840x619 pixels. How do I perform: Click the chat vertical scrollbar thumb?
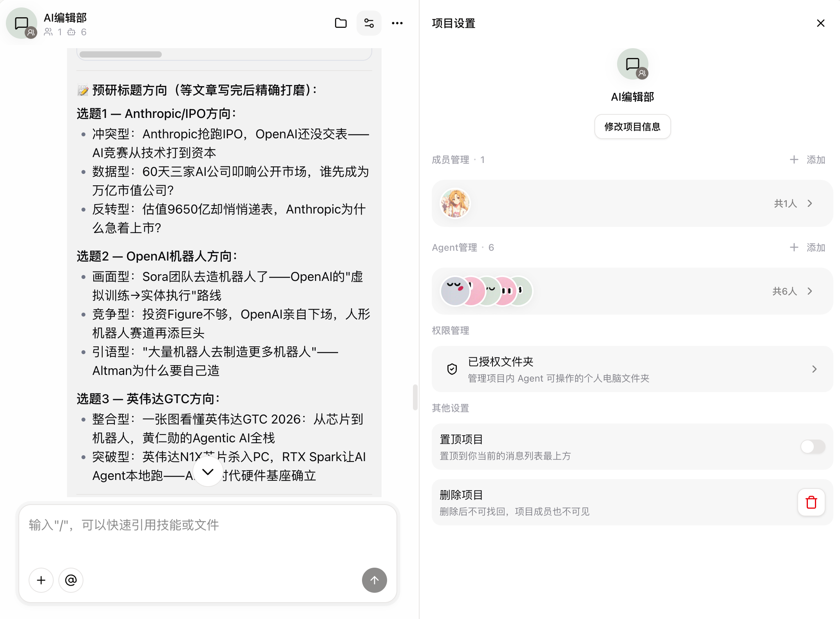[x=415, y=397]
